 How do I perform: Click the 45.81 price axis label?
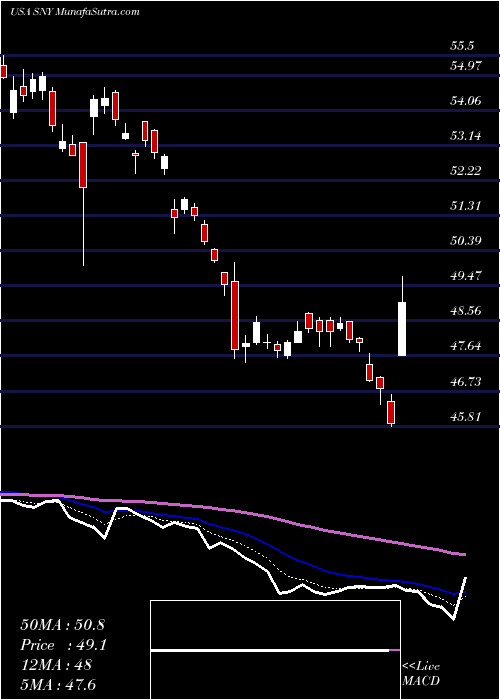point(466,417)
